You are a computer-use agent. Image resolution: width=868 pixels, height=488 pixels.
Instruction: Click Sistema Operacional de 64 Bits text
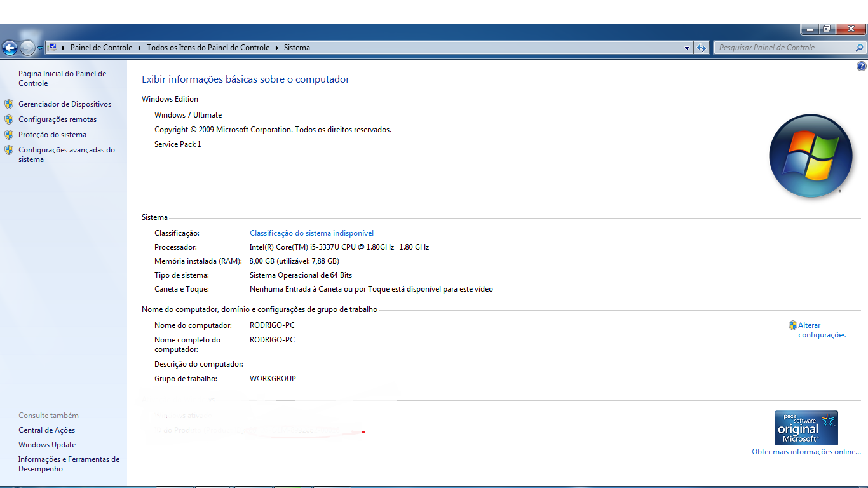coord(301,275)
